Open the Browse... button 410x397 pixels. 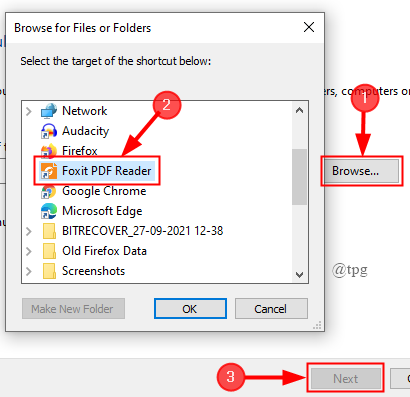362,171
